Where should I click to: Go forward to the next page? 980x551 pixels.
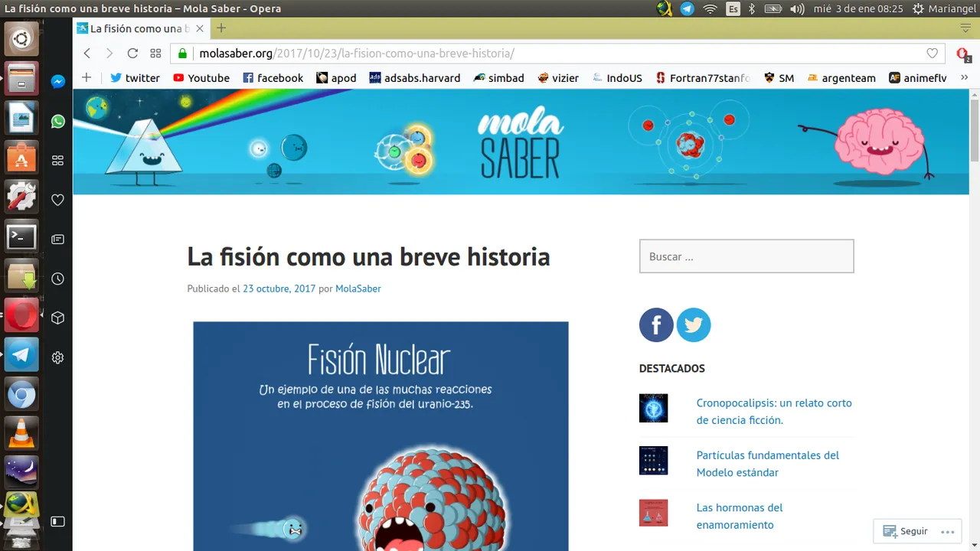[109, 54]
